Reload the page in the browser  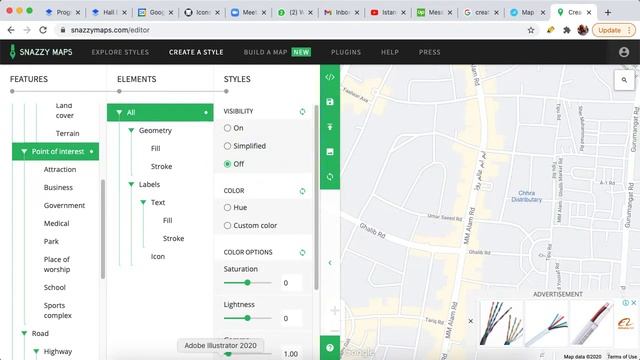click(x=43, y=30)
